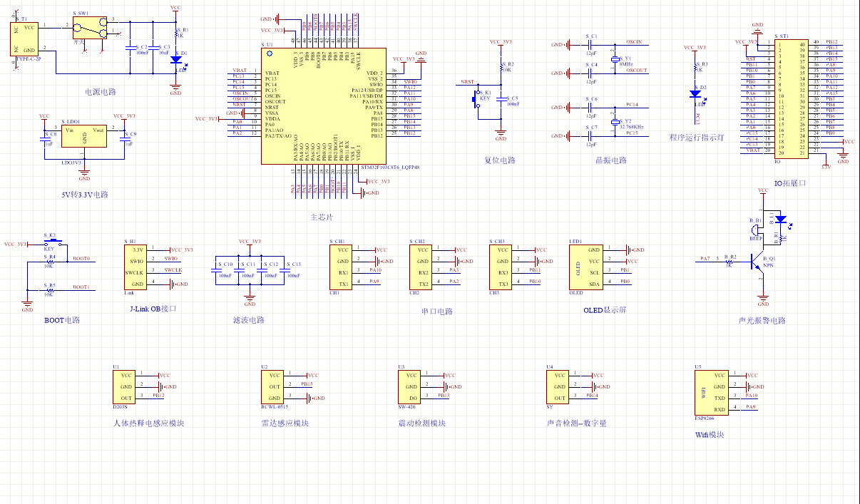Click the '主芯片' section title
Viewport: 860px width, 504px height.
[x=322, y=217]
